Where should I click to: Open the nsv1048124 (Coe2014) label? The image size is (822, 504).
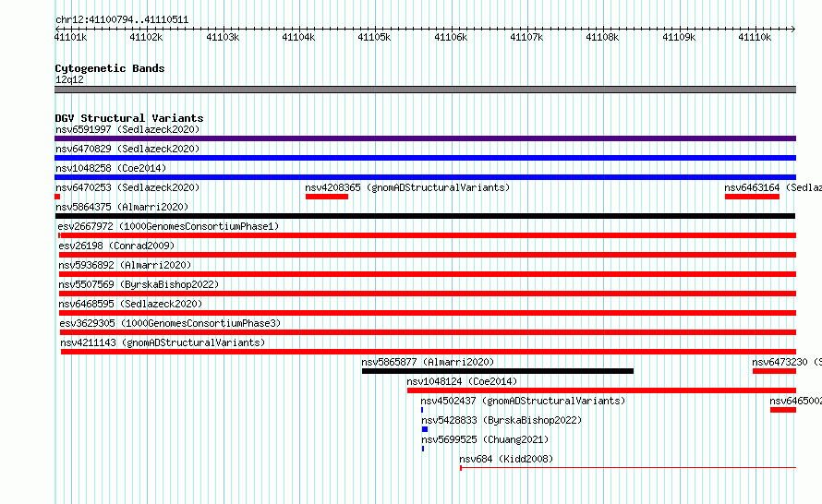click(462, 381)
